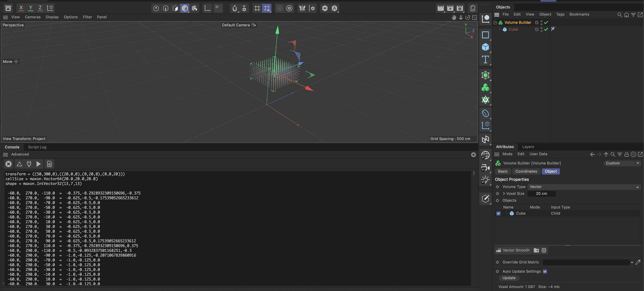Switch to the Coordinates tab
This screenshot has width=644, height=291.
[x=526, y=171]
